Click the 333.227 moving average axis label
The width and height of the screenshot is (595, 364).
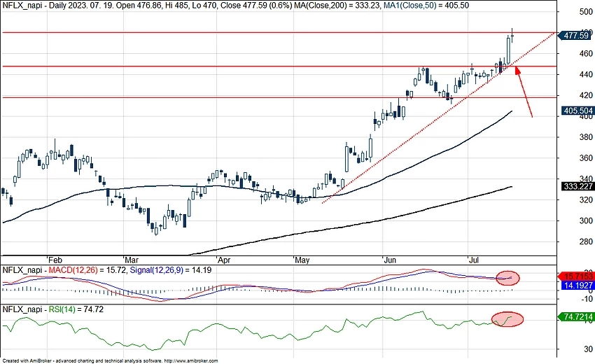578,186
